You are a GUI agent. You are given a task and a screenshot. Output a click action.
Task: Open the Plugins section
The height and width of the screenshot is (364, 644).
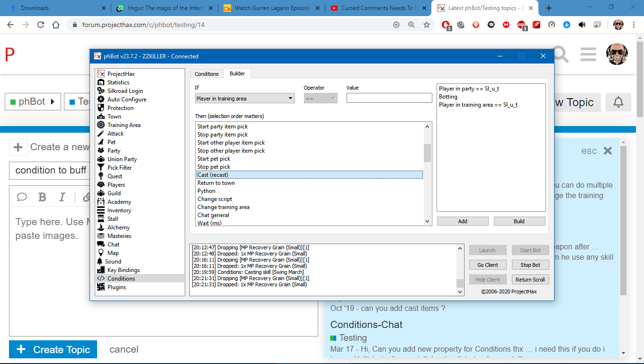(x=116, y=287)
